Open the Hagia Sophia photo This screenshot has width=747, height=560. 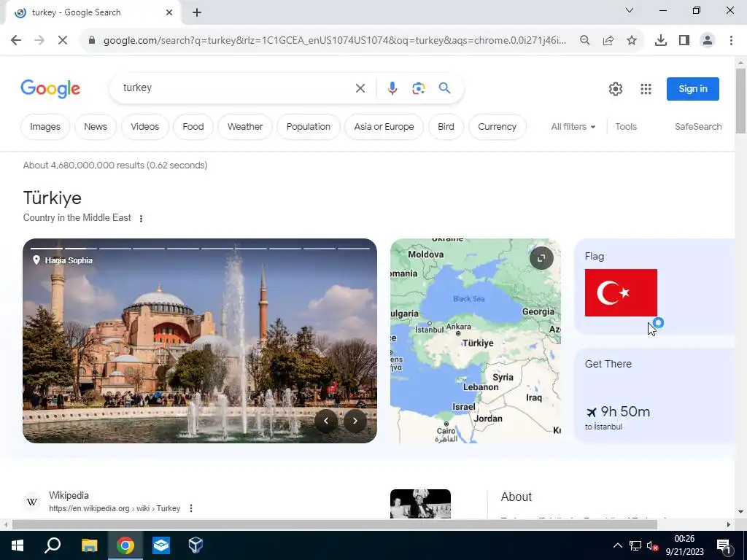click(x=200, y=341)
